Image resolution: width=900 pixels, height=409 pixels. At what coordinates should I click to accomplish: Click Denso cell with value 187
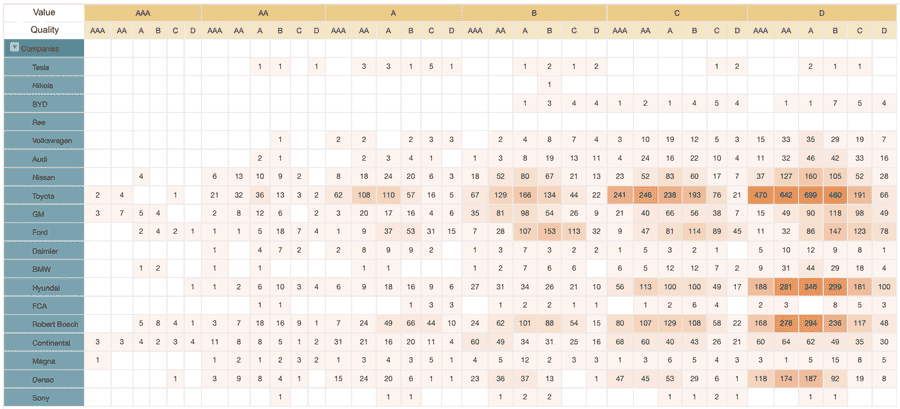click(x=810, y=379)
